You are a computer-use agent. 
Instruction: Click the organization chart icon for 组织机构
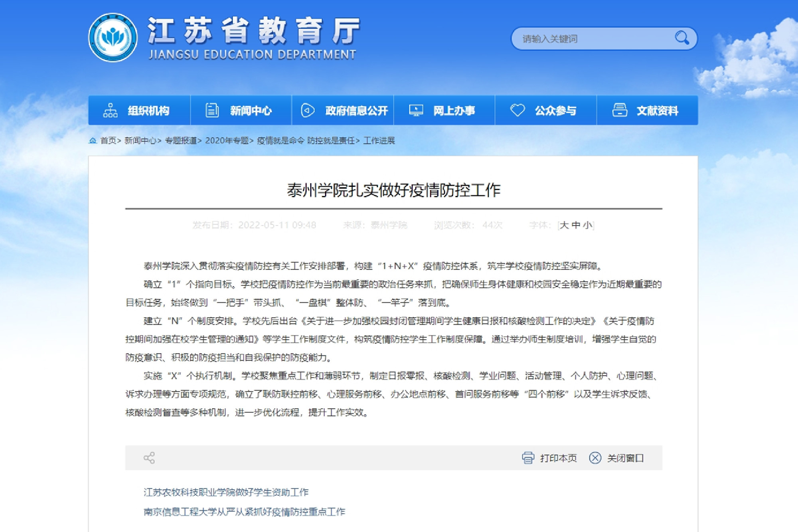pos(110,110)
